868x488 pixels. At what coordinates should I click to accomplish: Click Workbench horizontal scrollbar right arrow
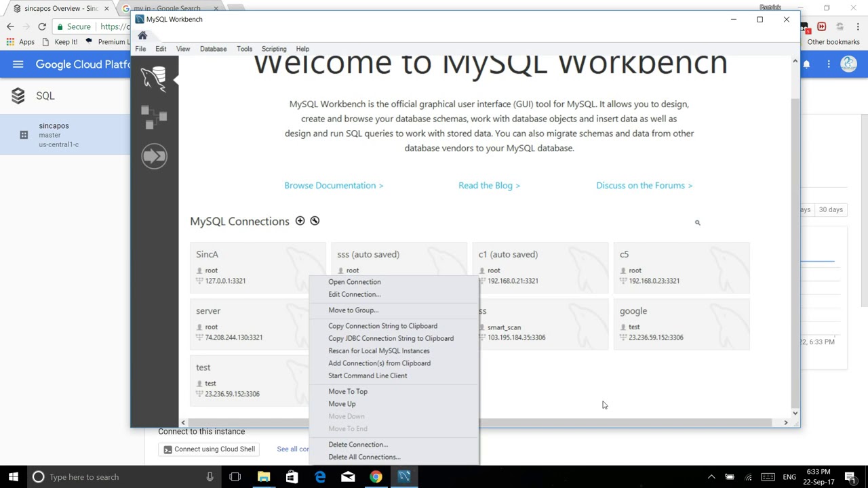point(786,423)
